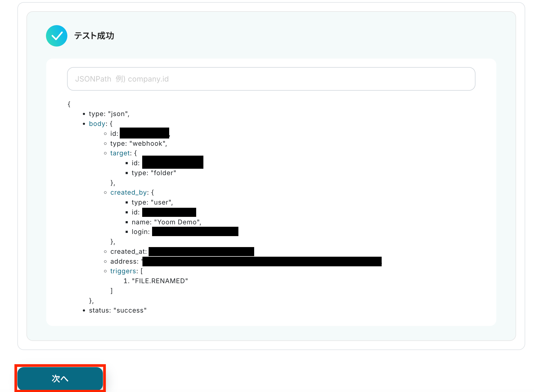Click the green test success checkmark icon
The height and width of the screenshot is (392, 534).
56,36
